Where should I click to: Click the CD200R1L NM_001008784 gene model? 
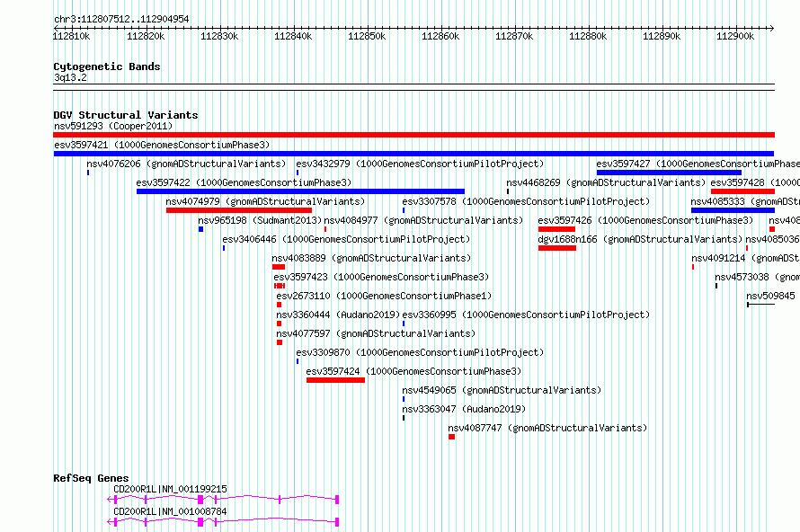point(223,522)
